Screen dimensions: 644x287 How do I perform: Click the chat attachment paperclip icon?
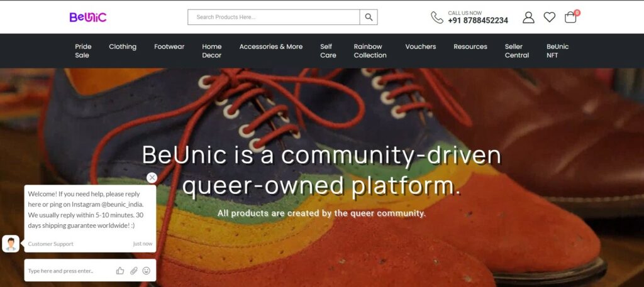pyautogui.click(x=133, y=271)
